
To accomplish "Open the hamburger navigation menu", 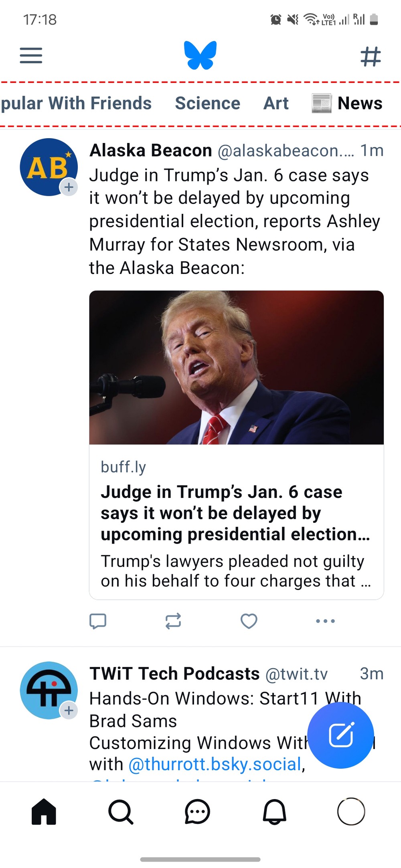I will coord(31,56).
